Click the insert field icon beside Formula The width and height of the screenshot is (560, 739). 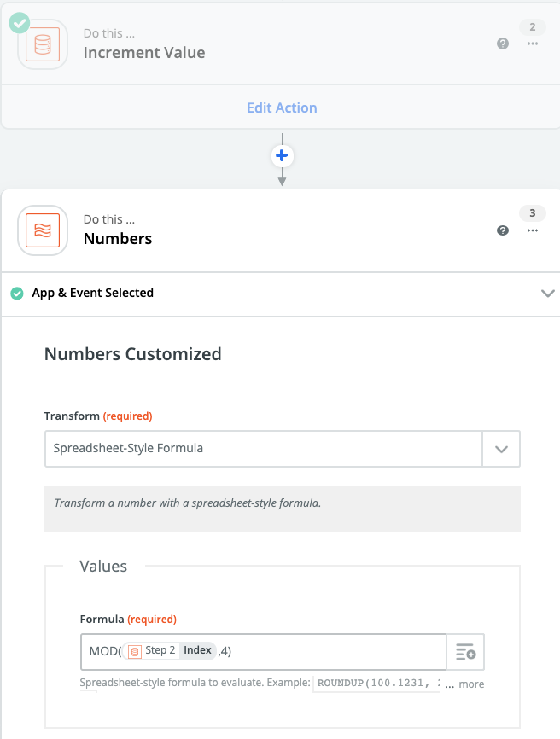(466, 652)
